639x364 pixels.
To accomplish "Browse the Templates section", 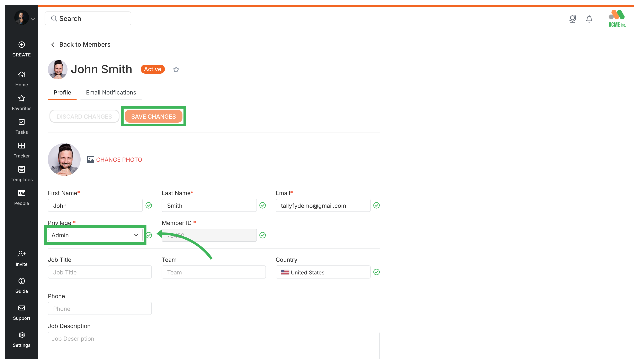I will [21, 173].
